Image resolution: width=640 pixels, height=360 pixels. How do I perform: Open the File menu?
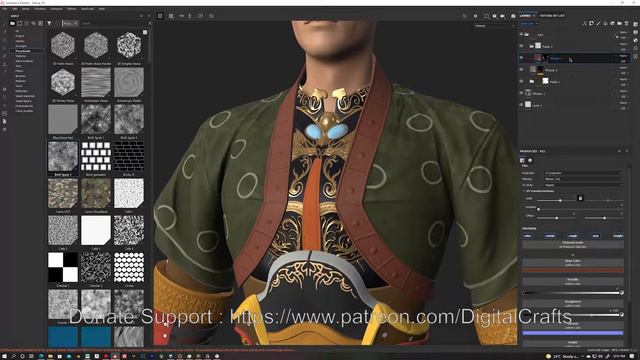(4, 9)
